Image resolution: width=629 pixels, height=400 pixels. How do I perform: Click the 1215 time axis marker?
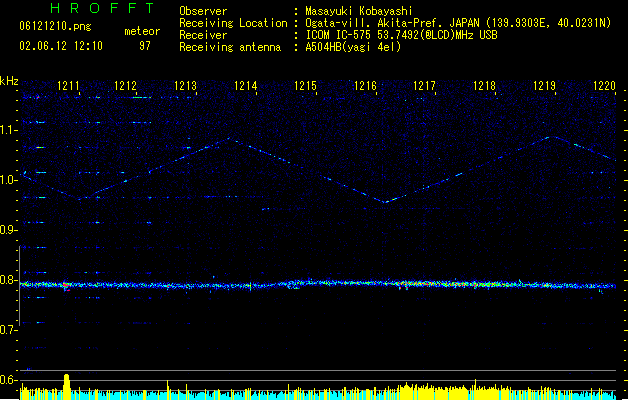[305, 86]
